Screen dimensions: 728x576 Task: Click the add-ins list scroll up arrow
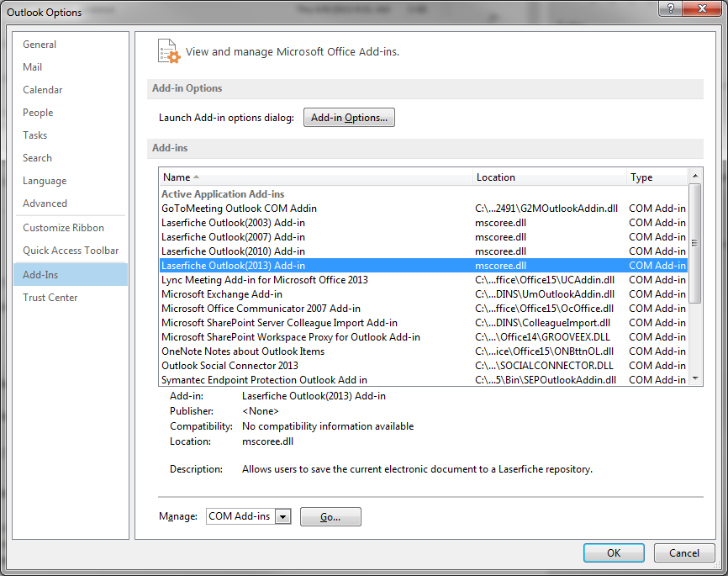pyautogui.click(x=695, y=176)
